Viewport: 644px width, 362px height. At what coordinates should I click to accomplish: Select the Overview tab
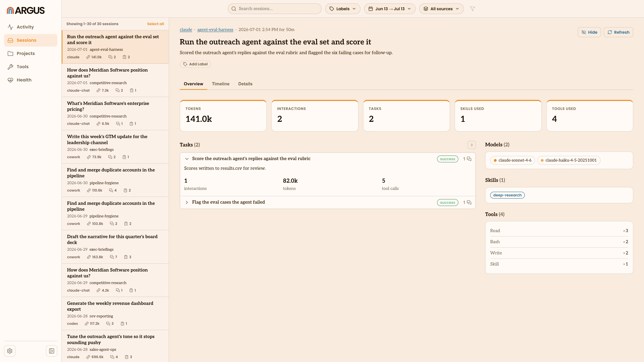[193, 84]
